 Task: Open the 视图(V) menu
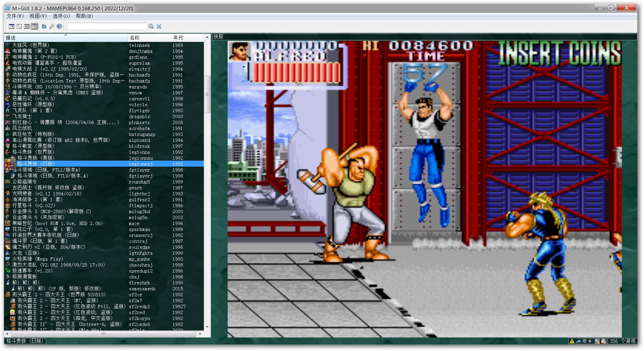click(x=38, y=16)
